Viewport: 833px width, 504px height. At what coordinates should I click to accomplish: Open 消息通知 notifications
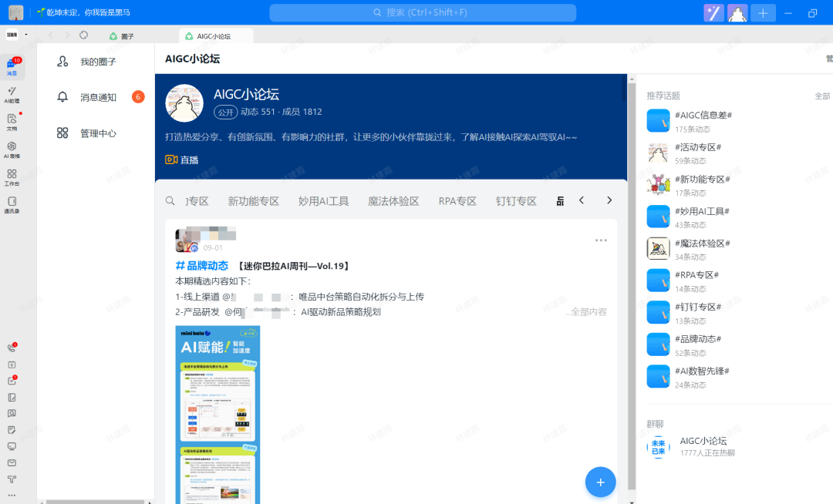point(98,97)
